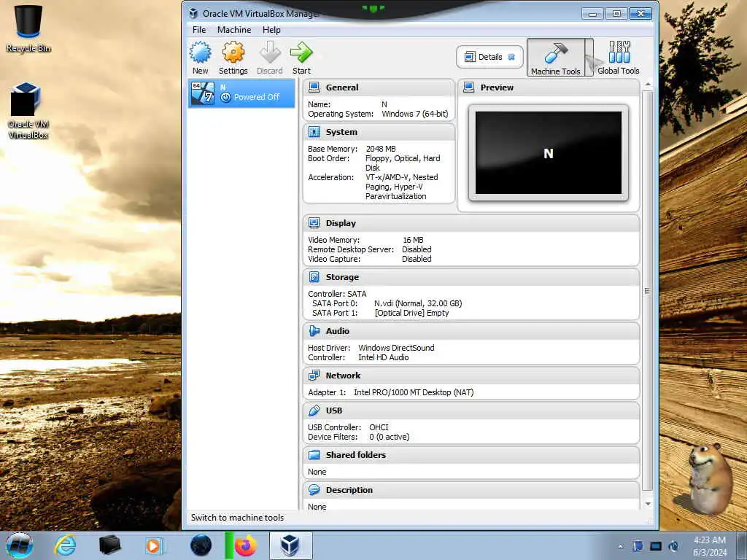The width and height of the screenshot is (747, 560).
Task: Click the Description speech bubble icon
Action: (x=314, y=490)
